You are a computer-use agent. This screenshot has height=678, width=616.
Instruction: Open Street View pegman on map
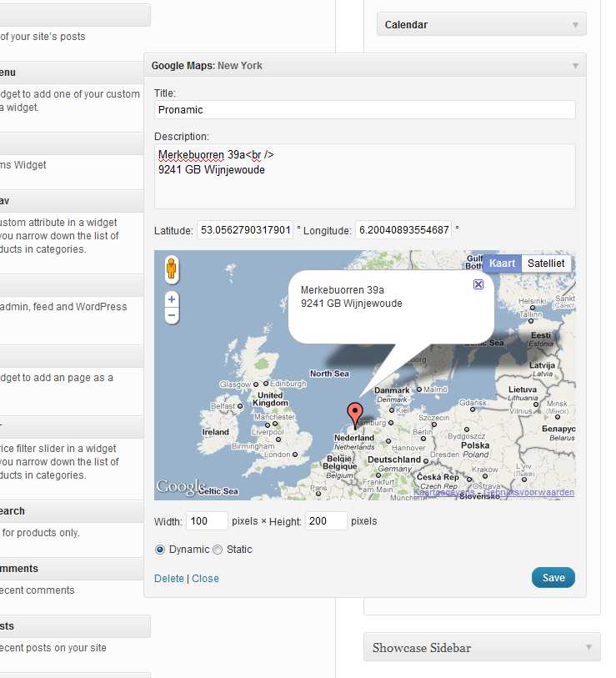point(172,269)
